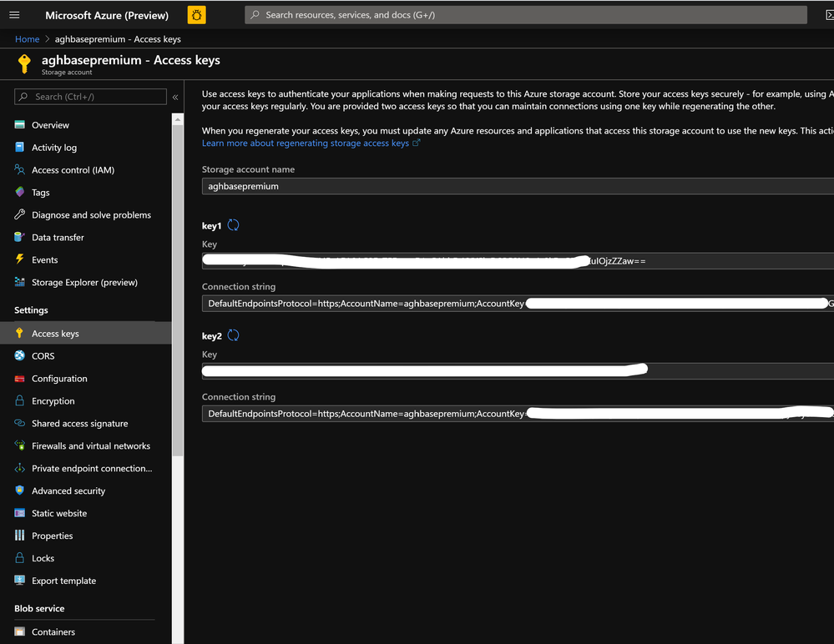834x644 pixels.
Task: Select Events in sidebar
Action: [x=85, y=259]
